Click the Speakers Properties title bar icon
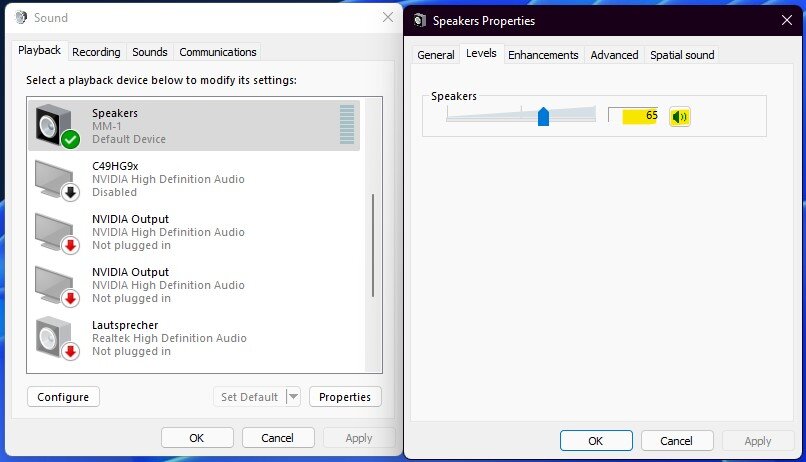The width and height of the screenshot is (806, 462). click(420, 20)
